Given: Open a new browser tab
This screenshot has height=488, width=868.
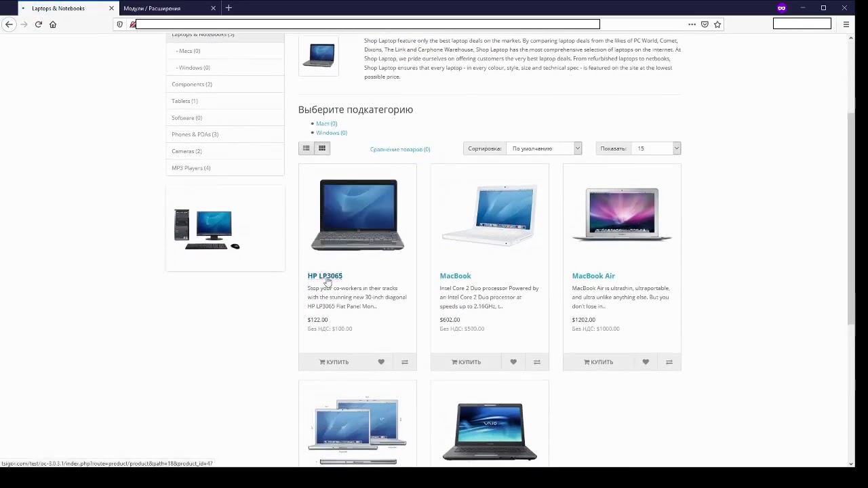Looking at the screenshot, I should pyautogui.click(x=229, y=8).
